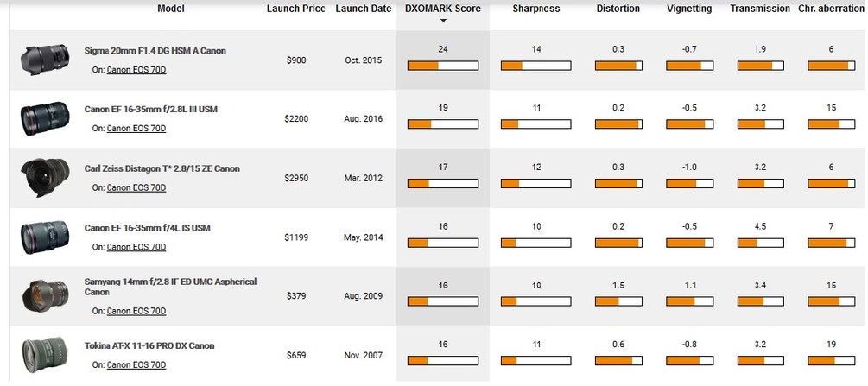The image size is (868, 386).
Task: Click Nov. 2007 launch date
Action: click(363, 356)
